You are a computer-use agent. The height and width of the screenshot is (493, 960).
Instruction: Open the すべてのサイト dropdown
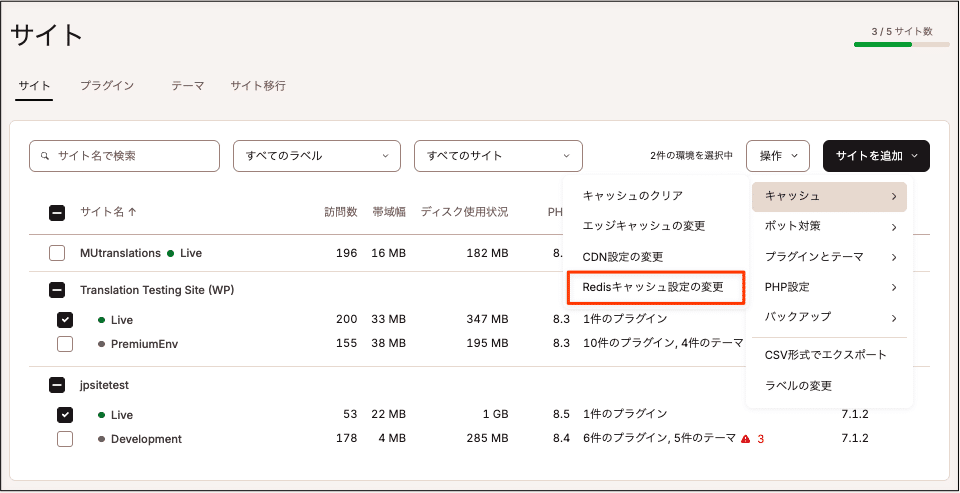pyautogui.click(x=498, y=156)
